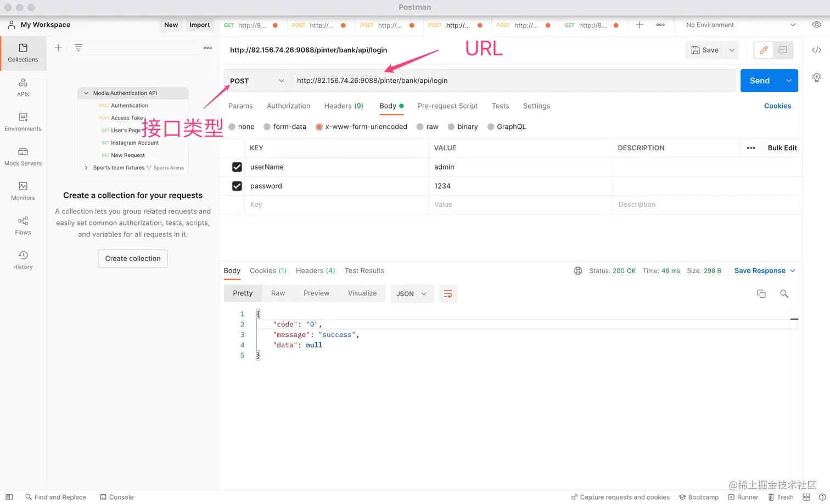830x504 pixels.
Task: Click the Create collection button
Action: [x=133, y=259]
